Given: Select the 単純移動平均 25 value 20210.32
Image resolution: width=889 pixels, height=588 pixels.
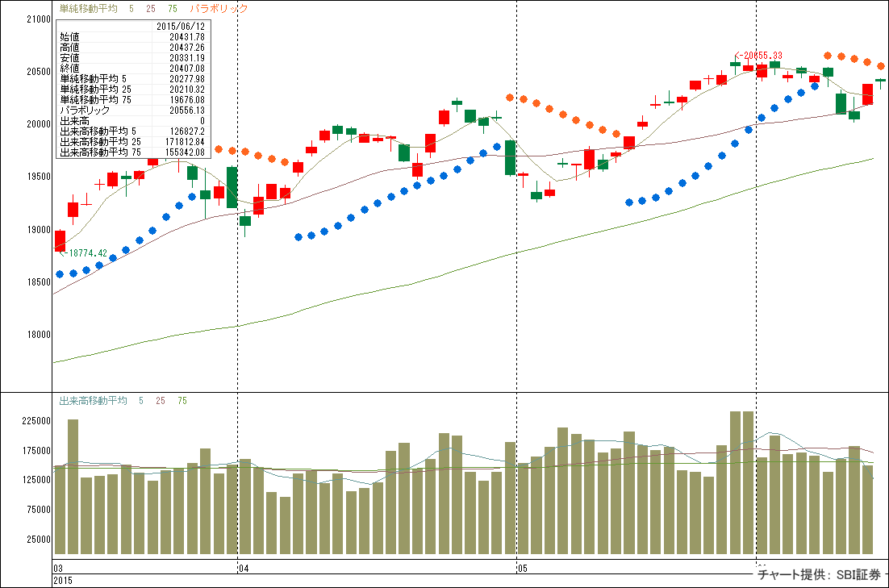Looking at the screenshot, I should [183, 90].
